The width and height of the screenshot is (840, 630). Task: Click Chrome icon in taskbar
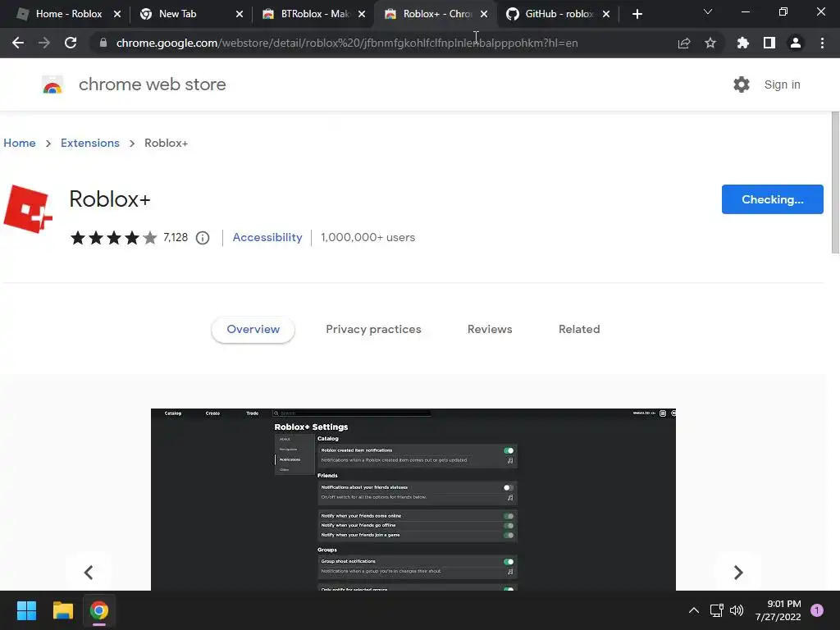pyautogui.click(x=99, y=610)
